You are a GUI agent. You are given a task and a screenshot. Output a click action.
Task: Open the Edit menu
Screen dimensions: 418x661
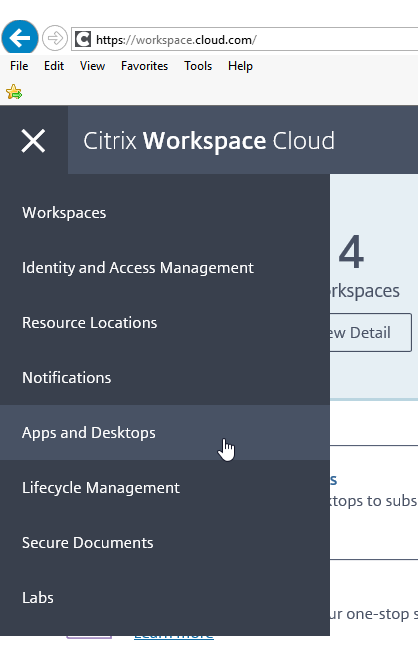[54, 66]
